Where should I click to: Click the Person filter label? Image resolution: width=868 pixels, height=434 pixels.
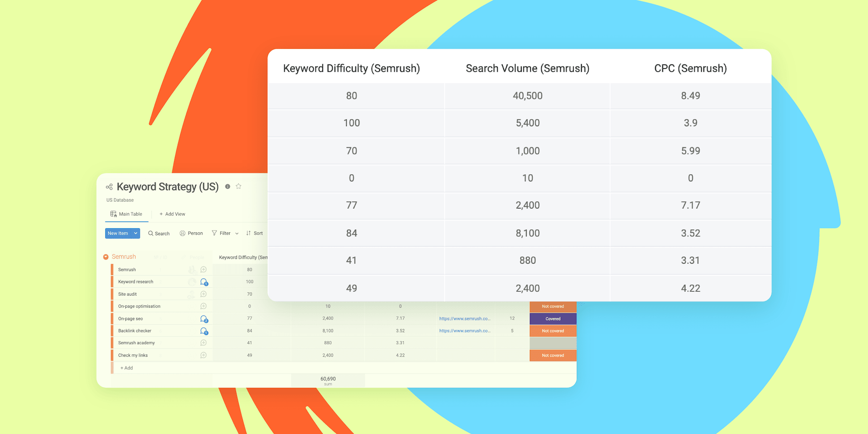(x=195, y=233)
